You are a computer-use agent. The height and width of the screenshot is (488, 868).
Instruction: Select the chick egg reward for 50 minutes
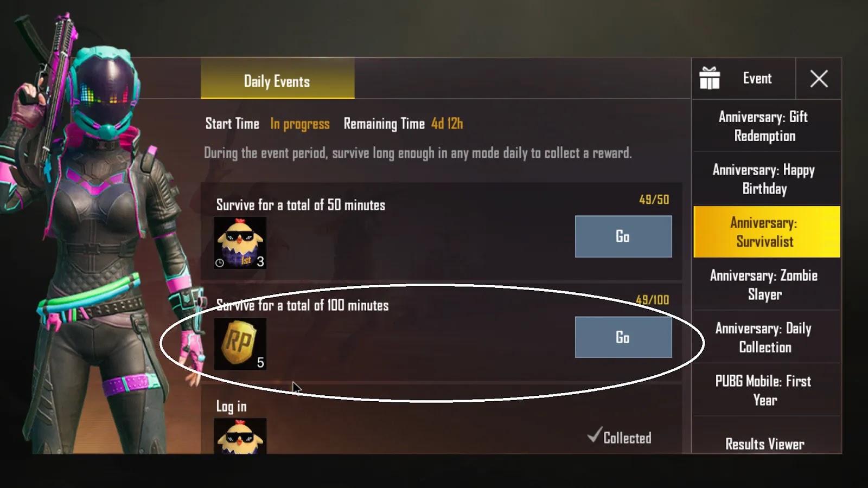240,243
